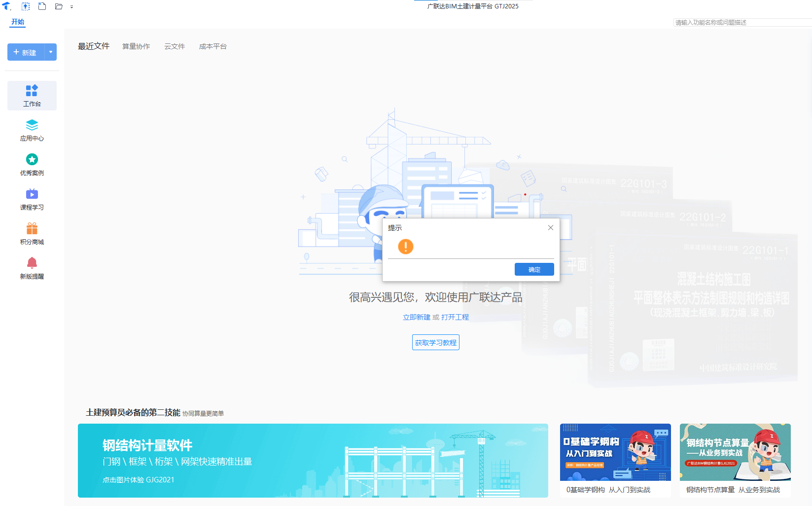Click the '广联达BIM土建计量平台 GTJ2025' window title
The width and height of the screenshot is (812, 506).
tap(473, 6)
